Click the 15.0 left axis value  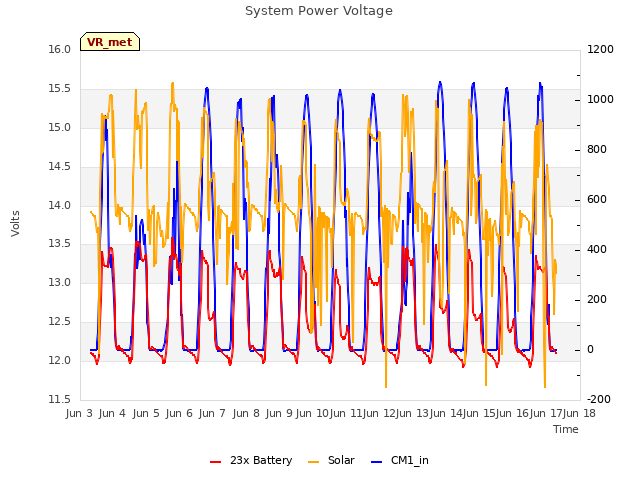[59, 127]
